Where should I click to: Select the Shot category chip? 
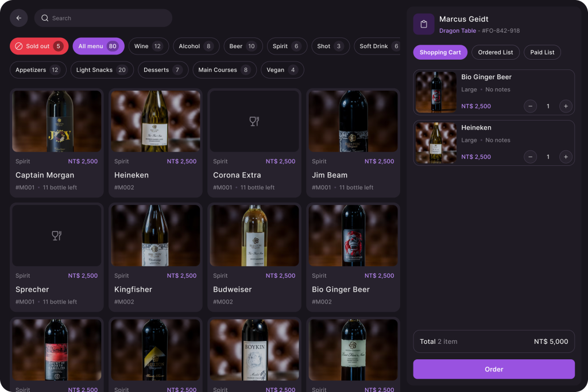click(330, 46)
